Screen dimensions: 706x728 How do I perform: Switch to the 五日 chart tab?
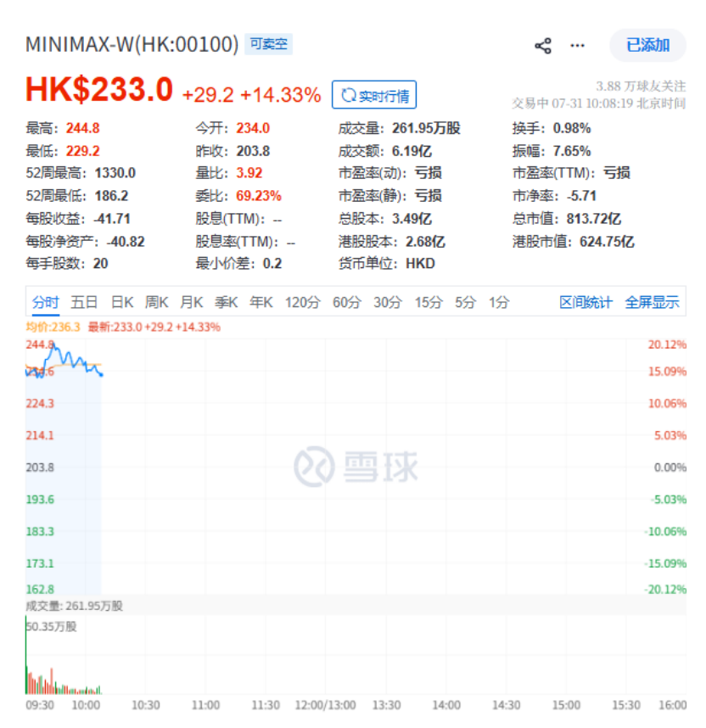pyautogui.click(x=84, y=302)
